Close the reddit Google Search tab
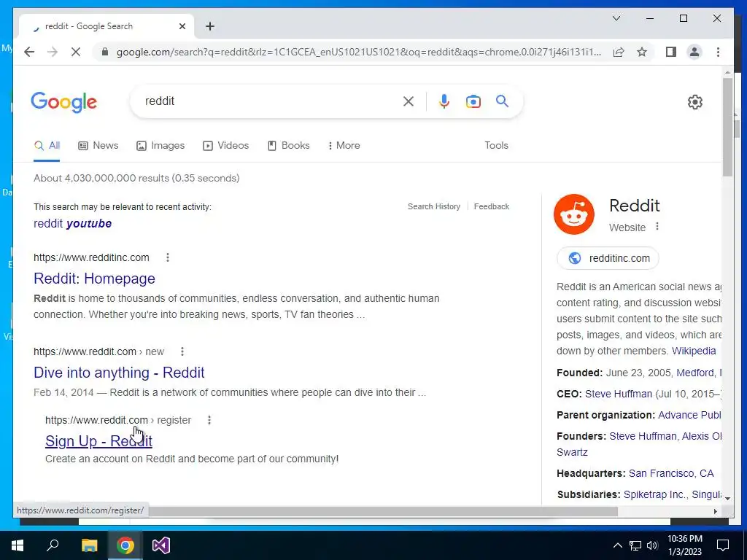The width and height of the screenshot is (747, 560). pos(182,26)
